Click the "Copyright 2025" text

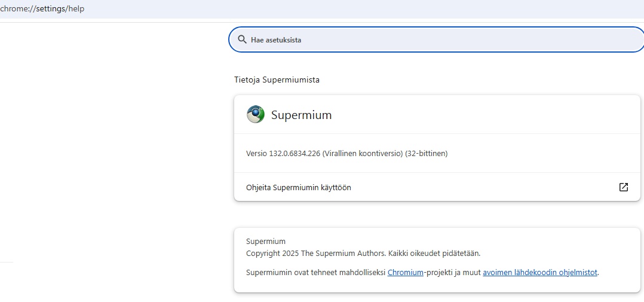click(272, 254)
